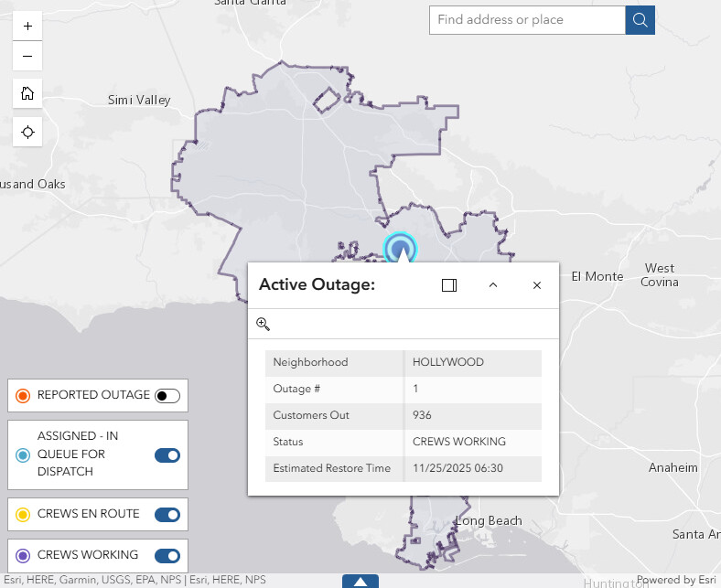Expand the bottom panel arrow
This screenshot has height=588, width=721.
click(360, 582)
